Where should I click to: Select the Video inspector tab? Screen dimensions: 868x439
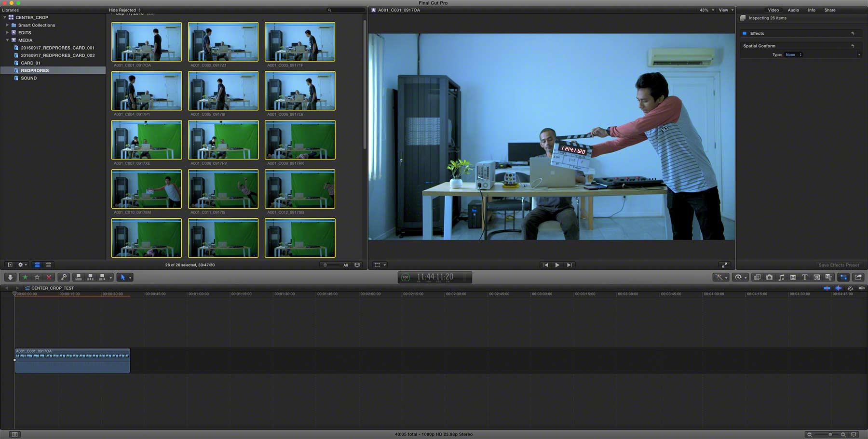[773, 10]
